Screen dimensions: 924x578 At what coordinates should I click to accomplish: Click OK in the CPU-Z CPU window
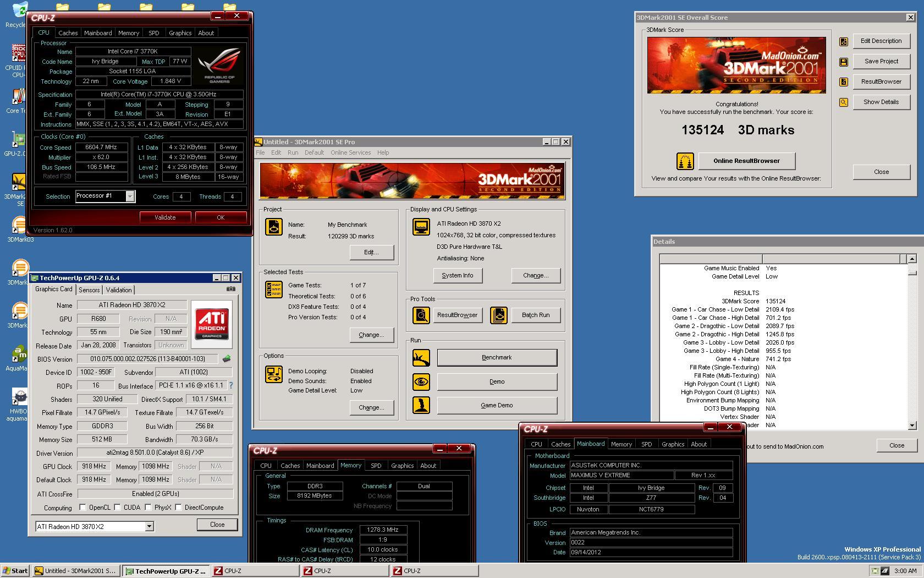(x=221, y=217)
